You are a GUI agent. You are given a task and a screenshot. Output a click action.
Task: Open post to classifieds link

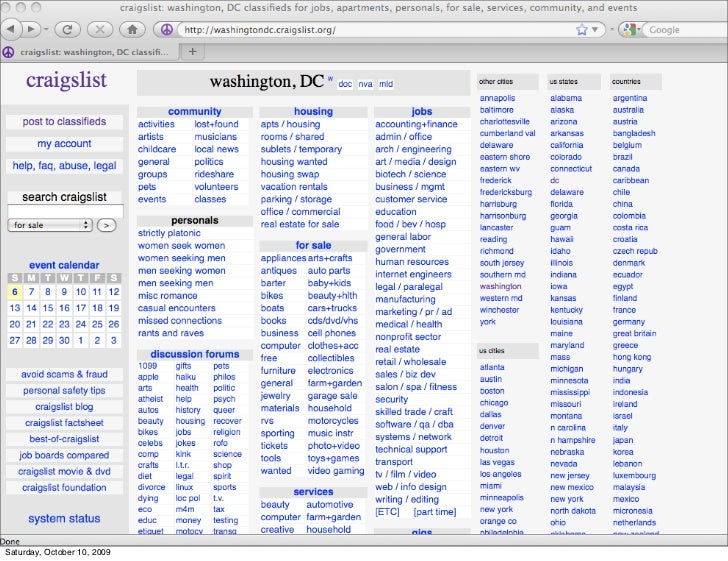[x=65, y=122]
